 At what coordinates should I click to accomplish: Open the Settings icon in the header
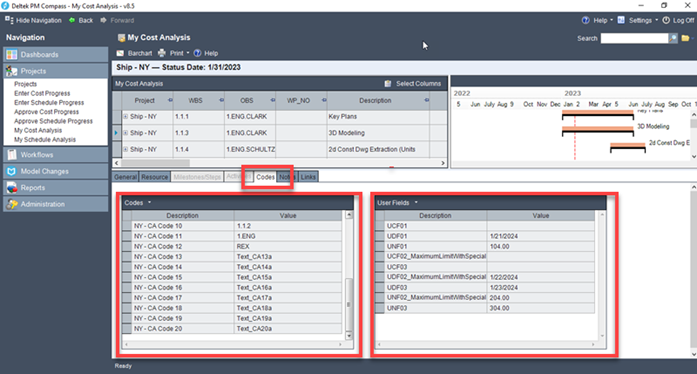click(621, 20)
